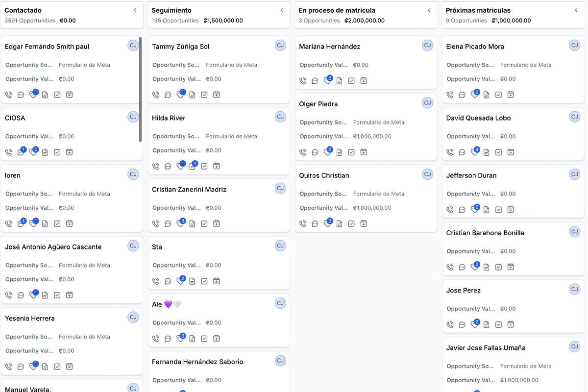This screenshot has height=392, width=588.
Task: Open the notes icon on Hilda River card
Action: click(x=192, y=166)
